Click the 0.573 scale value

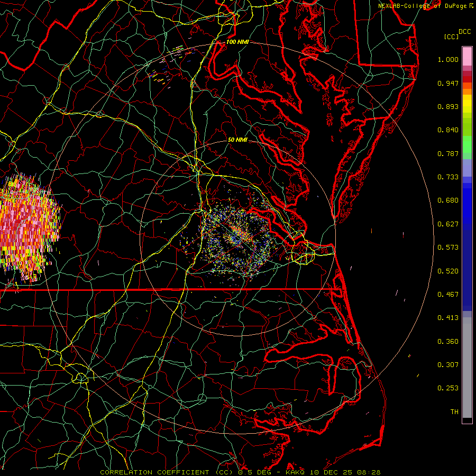[x=448, y=248]
